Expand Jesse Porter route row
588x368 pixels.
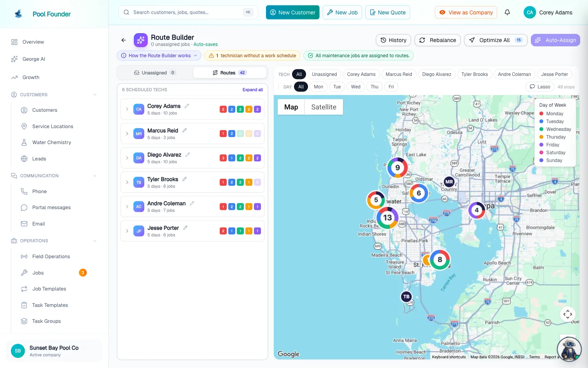(127, 231)
